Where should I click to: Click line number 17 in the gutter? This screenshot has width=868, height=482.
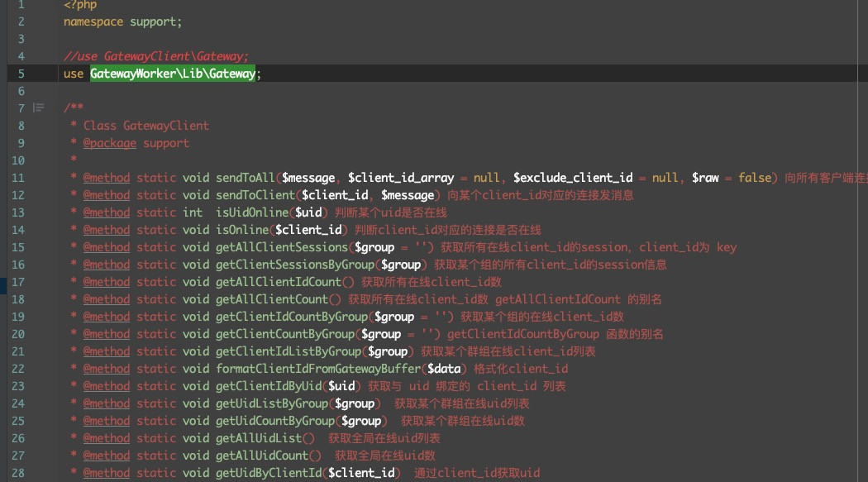(x=18, y=282)
